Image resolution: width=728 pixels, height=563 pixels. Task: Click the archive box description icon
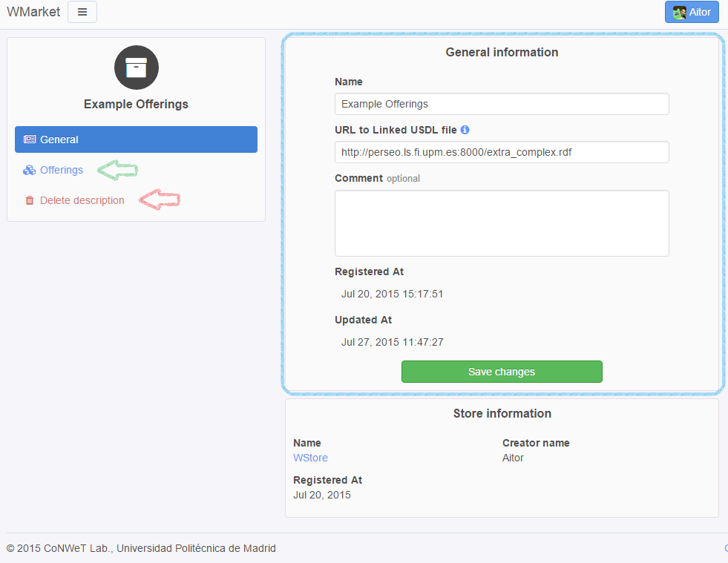137,68
